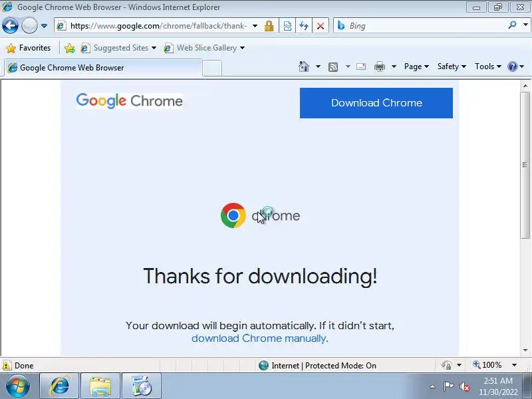
Task: Select the Google Chrome Web Browser tab
Action: click(x=103, y=68)
